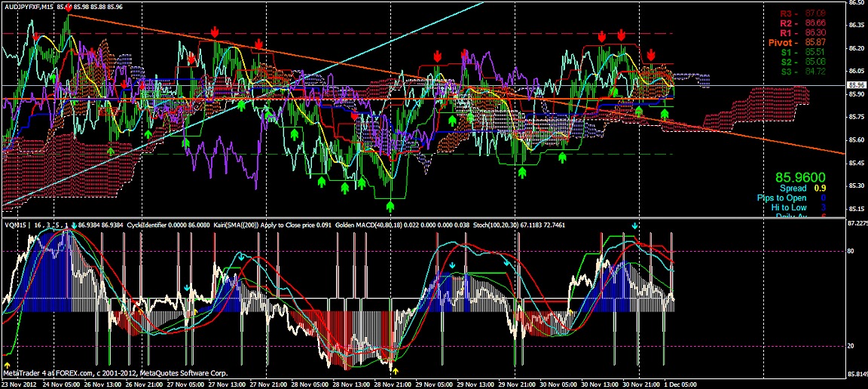Click the AUDJPYFXF,M15 chart title
The width and height of the screenshot is (868, 389).
pyautogui.click(x=28, y=8)
